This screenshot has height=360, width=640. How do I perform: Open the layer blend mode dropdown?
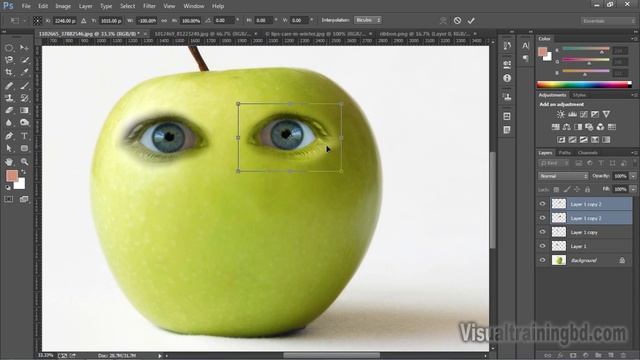click(x=563, y=176)
